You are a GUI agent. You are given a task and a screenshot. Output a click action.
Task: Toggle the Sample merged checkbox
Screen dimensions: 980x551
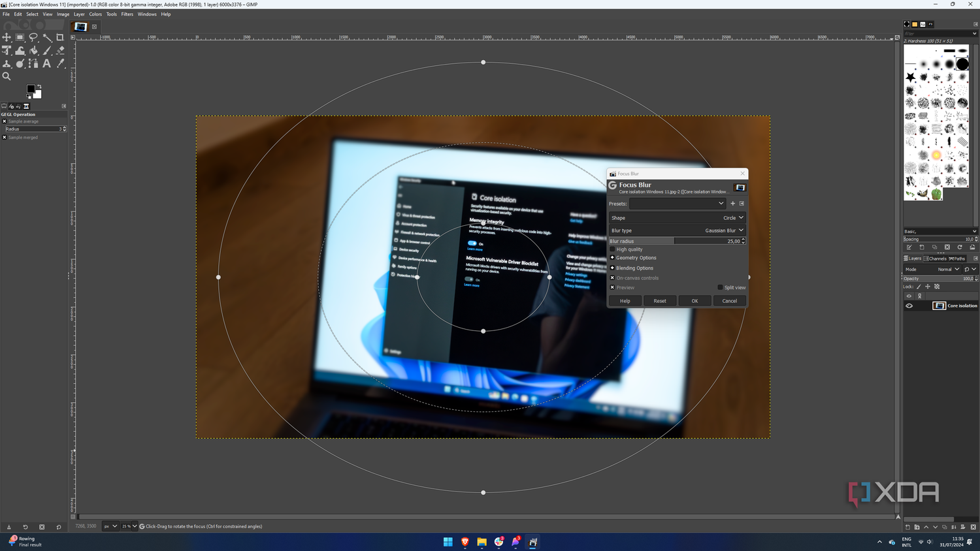4,138
